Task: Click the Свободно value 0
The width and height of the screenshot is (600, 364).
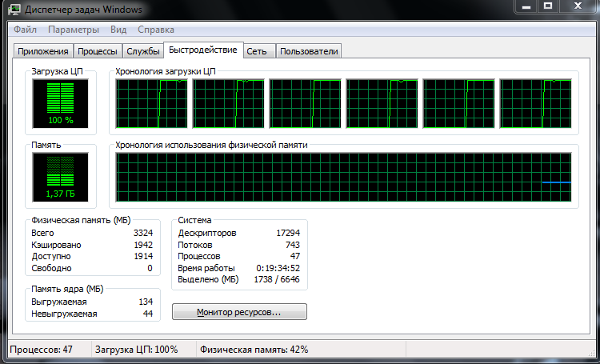Action: (150, 268)
